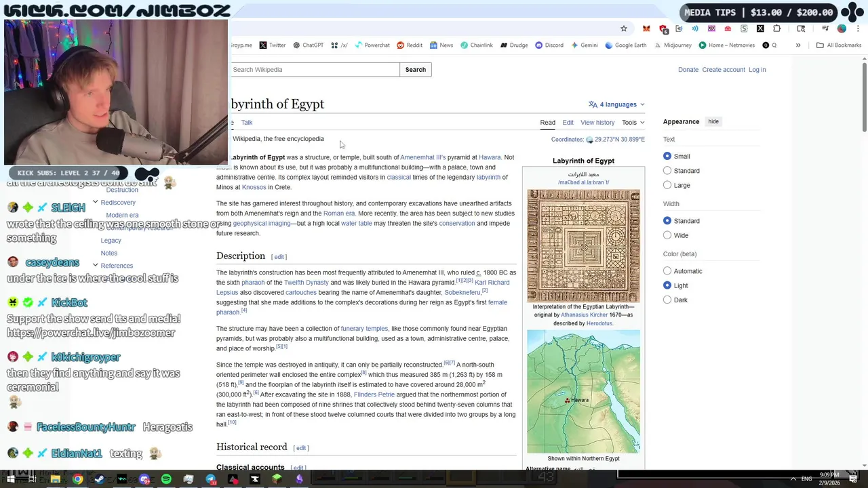
Task: Open the Discord bookmark
Action: 549,45
